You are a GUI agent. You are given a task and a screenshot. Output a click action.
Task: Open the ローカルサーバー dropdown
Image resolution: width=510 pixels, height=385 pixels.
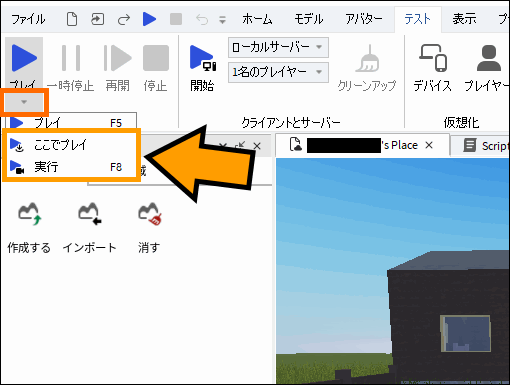click(278, 47)
